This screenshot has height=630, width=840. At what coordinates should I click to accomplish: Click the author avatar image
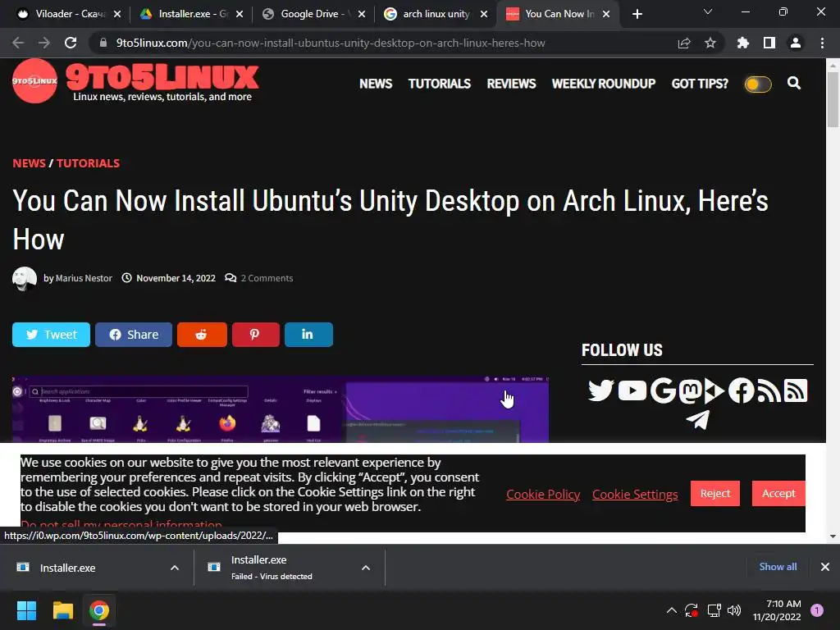tap(25, 279)
